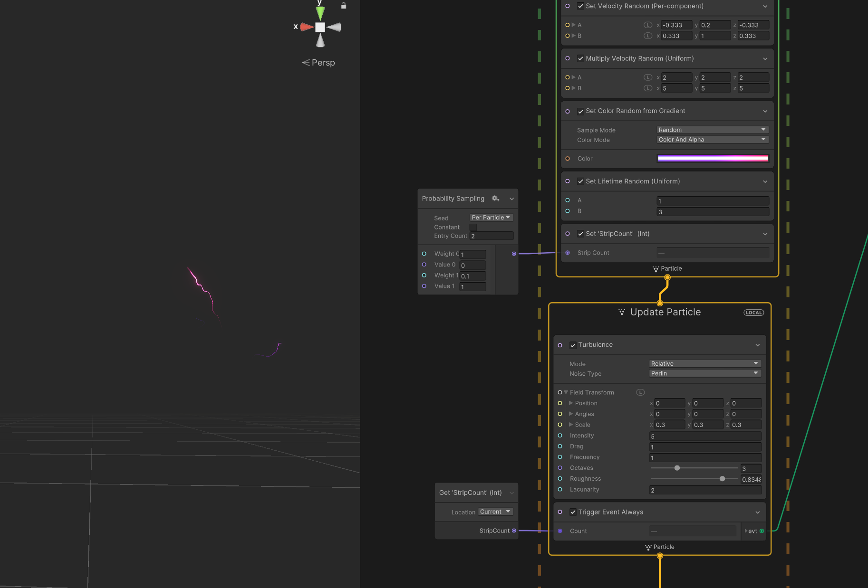The height and width of the screenshot is (588, 868).
Task: Toggle Field Transform local space icon
Action: point(640,392)
